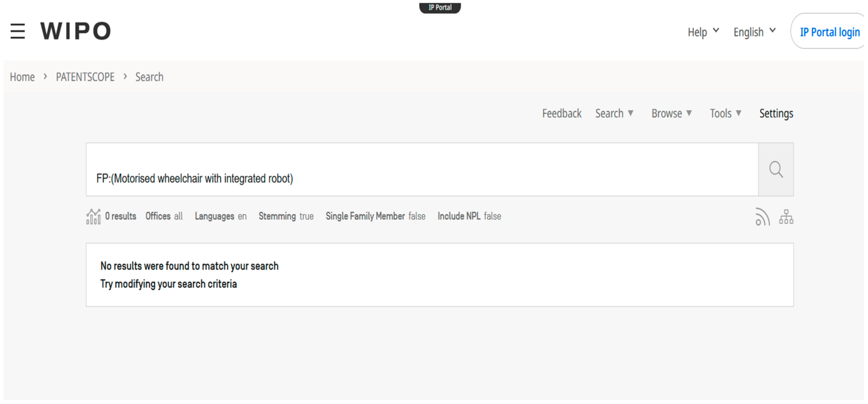Toggle Single Family Member false option
This screenshot has height=404, width=868.
point(375,216)
